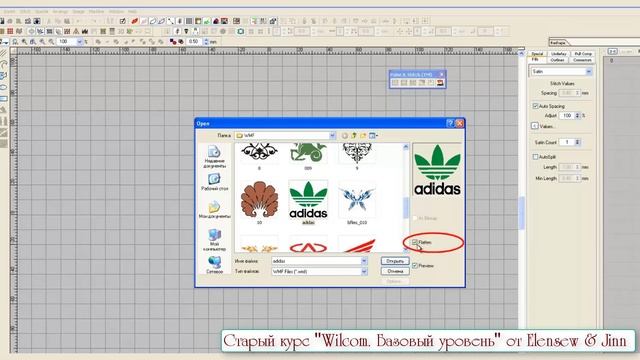Open Сетевое окружение in the places bar
Screen dimensions: 640x360
click(x=214, y=265)
